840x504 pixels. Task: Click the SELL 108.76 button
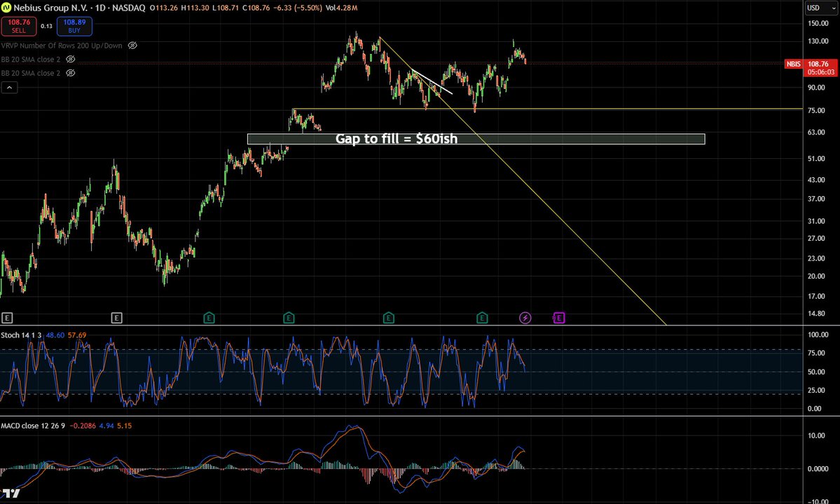pos(19,26)
